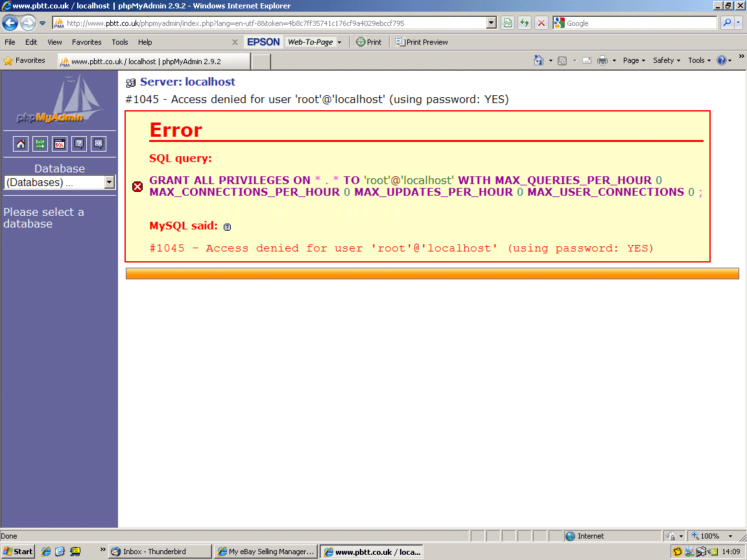Expand the address bar history dropdown
The height and width of the screenshot is (560, 747).
(x=492, y=23)
